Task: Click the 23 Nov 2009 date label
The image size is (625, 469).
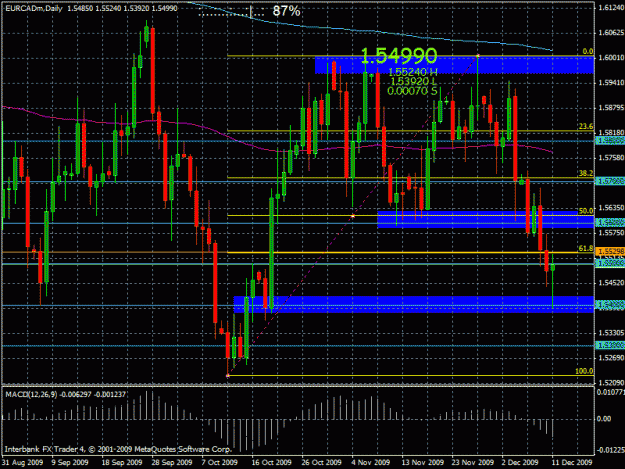Action: (473, 462)
